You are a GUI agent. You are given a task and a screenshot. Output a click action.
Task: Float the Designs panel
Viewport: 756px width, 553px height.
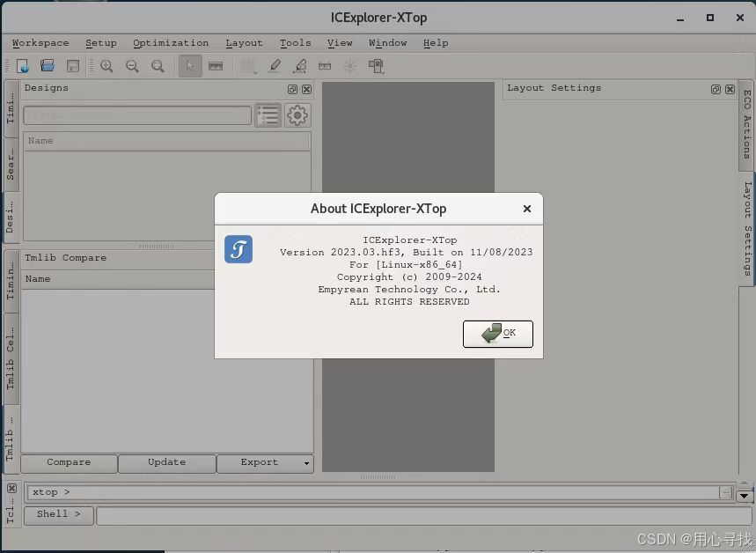pos(292,89)
